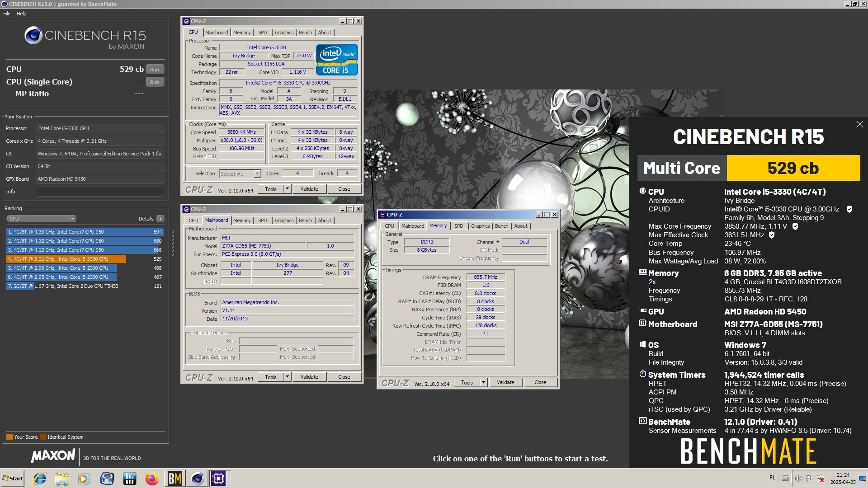This screenshot has height=488, width=868.
Task: Open Tools arrow in CPU-Z Memory window
Action: [x=483, y=382]
